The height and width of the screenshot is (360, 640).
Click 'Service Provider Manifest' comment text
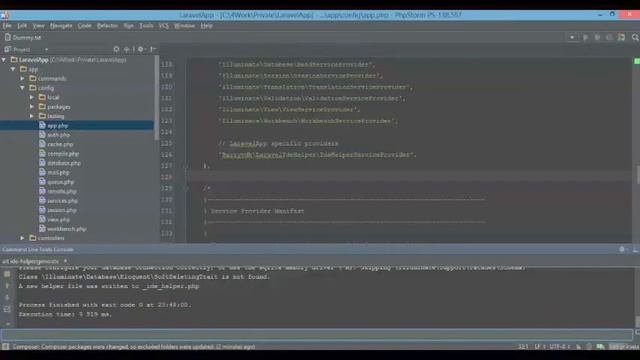(257, 211)
